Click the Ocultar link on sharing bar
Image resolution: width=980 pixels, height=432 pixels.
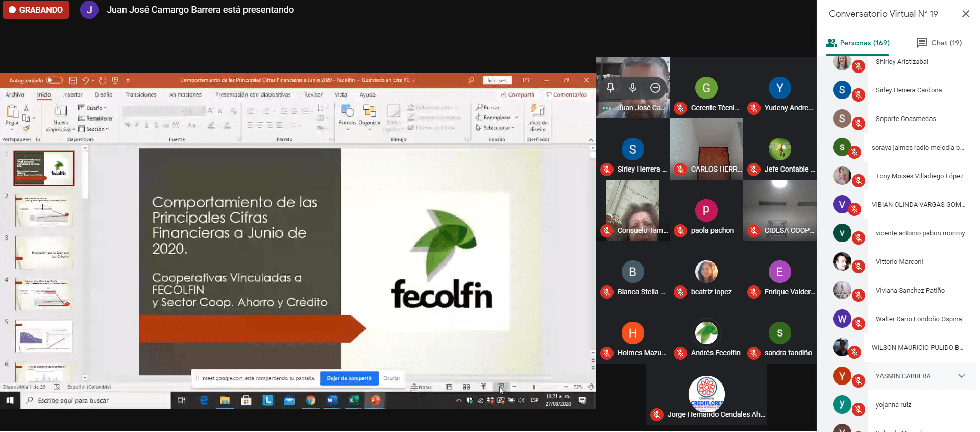391,378
